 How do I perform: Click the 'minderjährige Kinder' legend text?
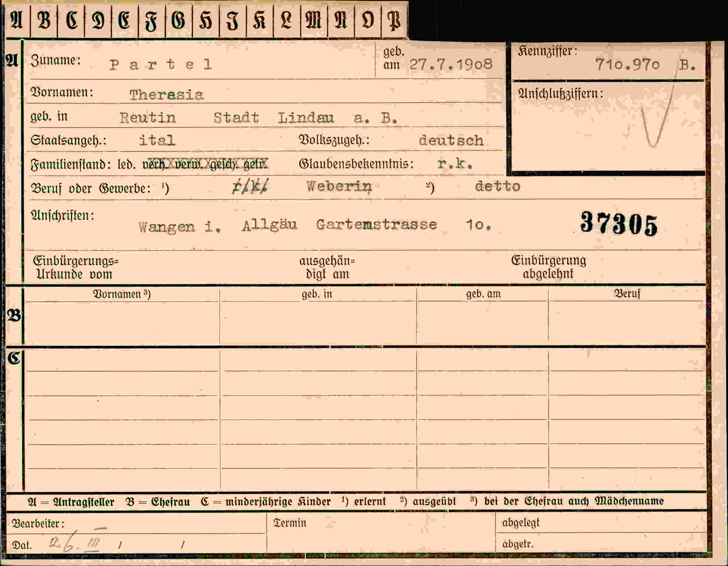(x=278, y=501)
